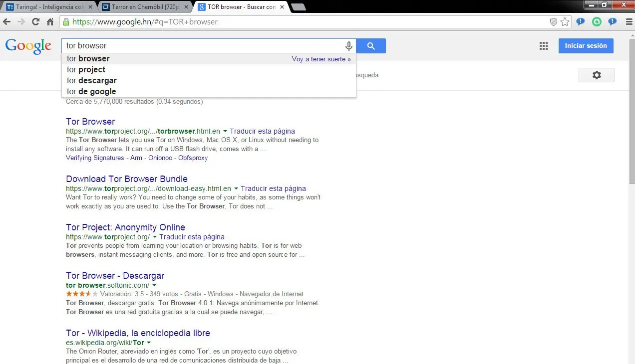Switch to the Taringa! tab
Image resolution: width=635 pixels, height=364 pixels.
pyautogui.click(x=49, y=7)
